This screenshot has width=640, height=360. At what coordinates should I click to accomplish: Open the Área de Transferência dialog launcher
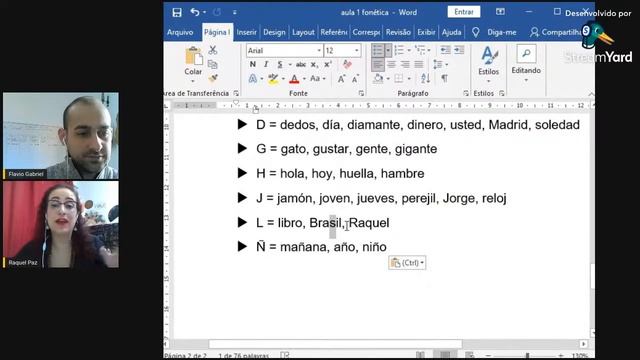point(236,93)
